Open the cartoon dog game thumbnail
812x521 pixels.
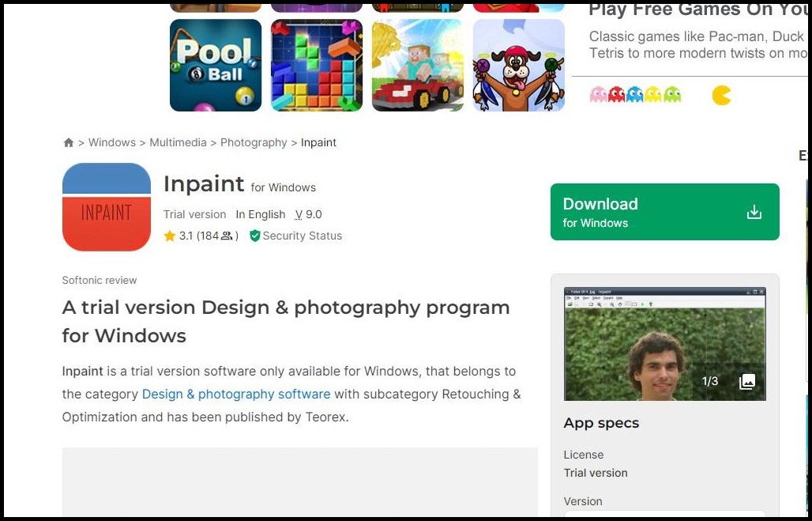[x=519, y=65]
